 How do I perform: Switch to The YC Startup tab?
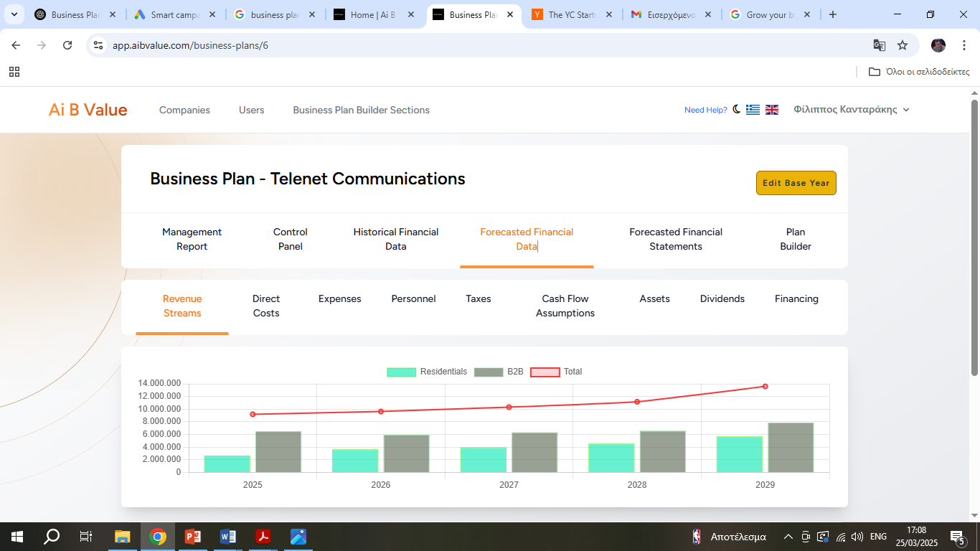pyautogui.click(x=571, y=14)
